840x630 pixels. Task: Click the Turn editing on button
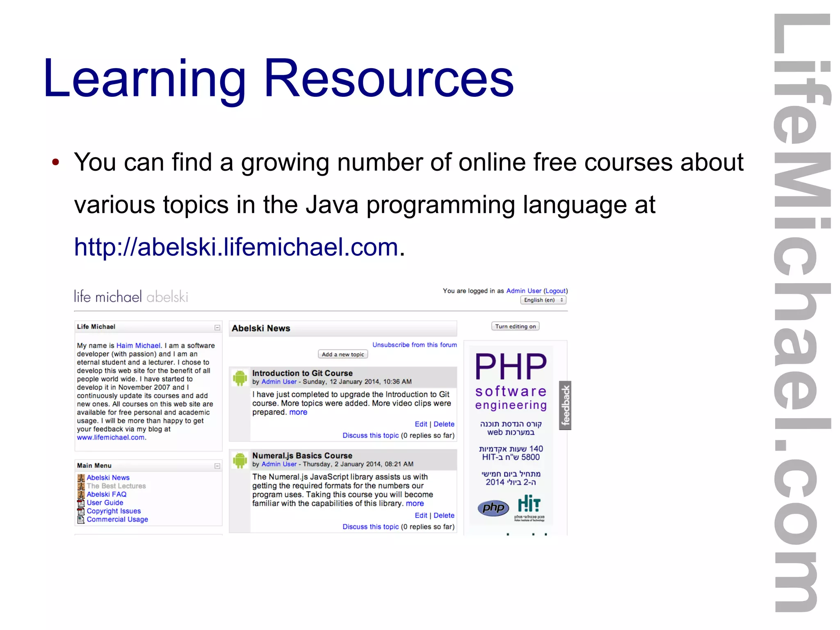515,326
